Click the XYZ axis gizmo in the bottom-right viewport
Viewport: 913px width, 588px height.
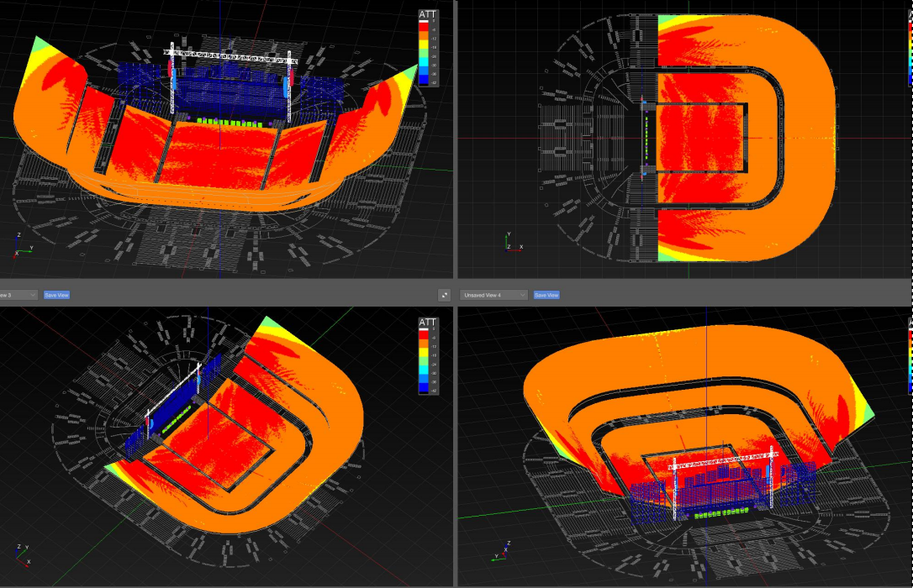click(x=503, y=550)
